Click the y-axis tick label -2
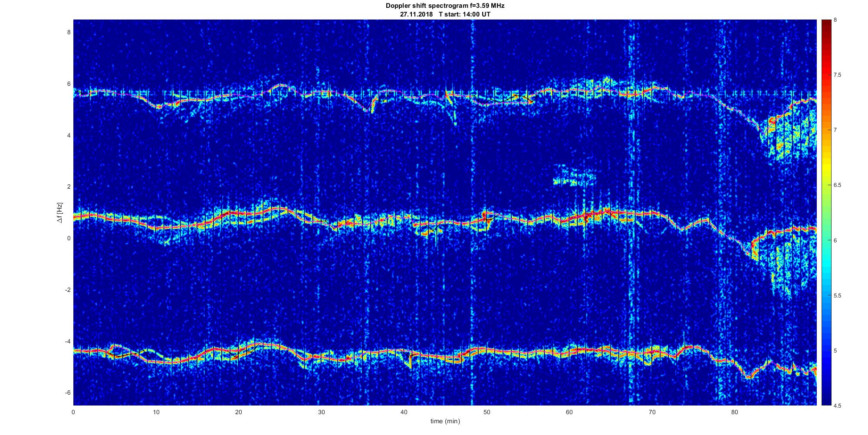 tap(68, 290)
